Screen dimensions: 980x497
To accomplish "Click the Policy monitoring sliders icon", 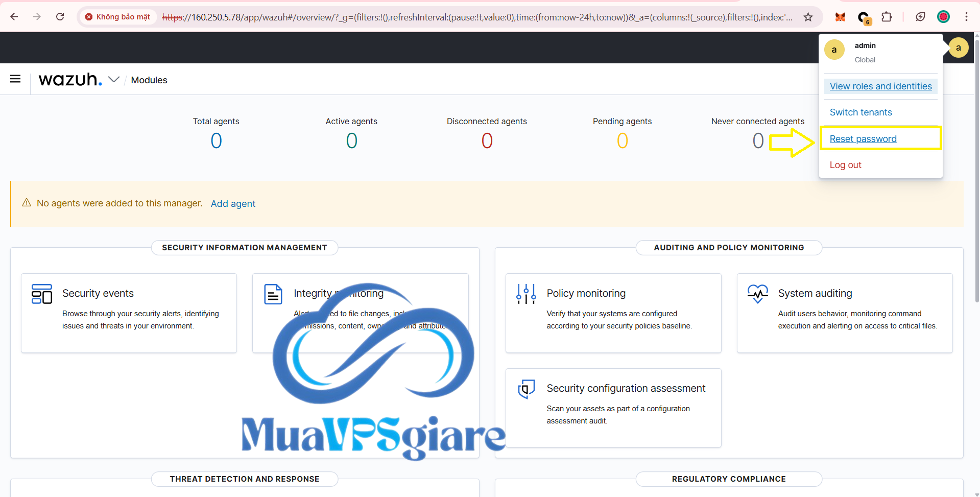I will coord(525,294).
